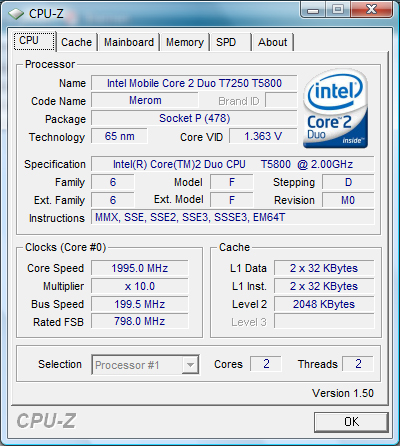
Task: Expand the Processor #1 selection dropdown arrow
Action: (190, 365)
